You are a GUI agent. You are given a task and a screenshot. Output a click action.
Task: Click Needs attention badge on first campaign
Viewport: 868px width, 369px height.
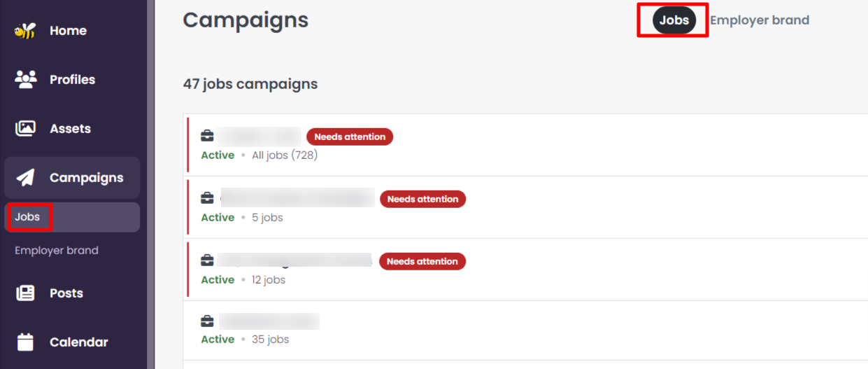[x=350, y=137]
